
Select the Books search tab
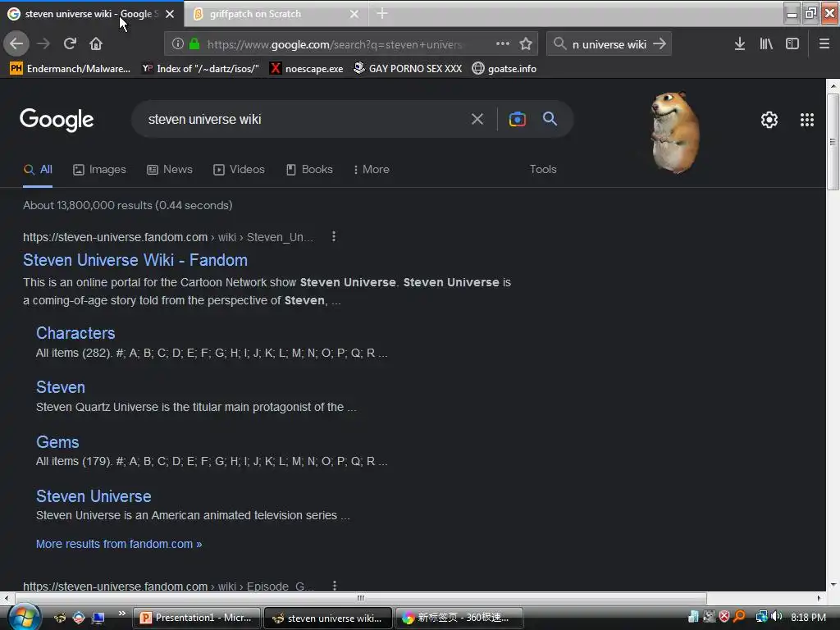[x=309, y=169]
